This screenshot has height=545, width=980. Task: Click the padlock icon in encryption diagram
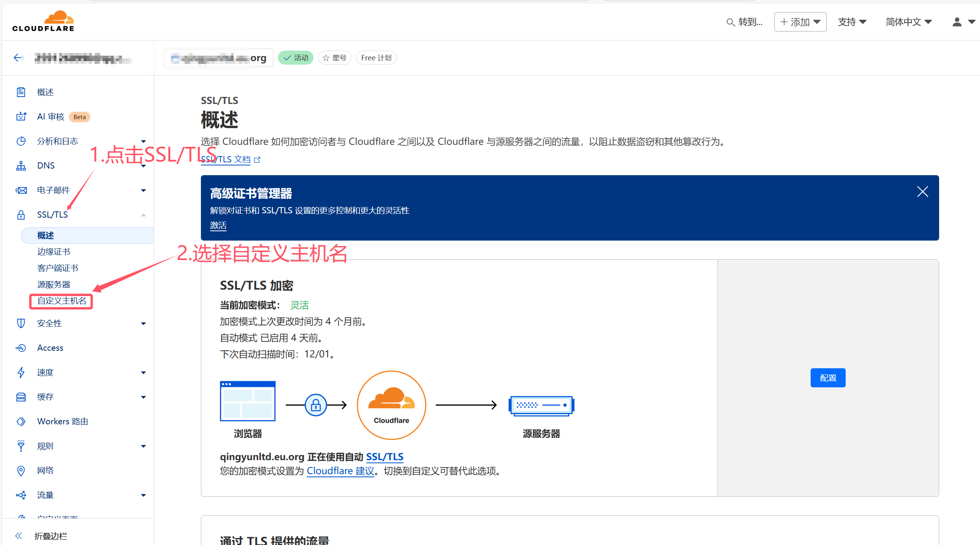[316, 405]
